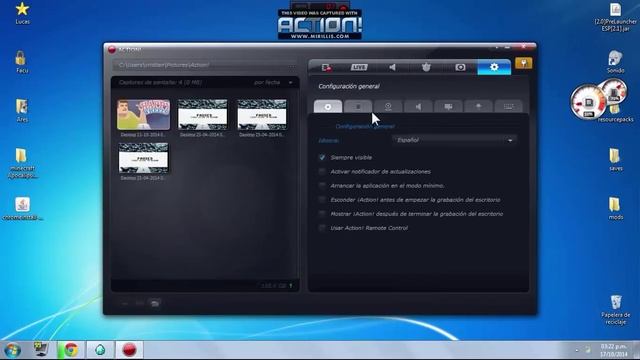Open the Java file icon at lower left of desktop
640x360 pixels.
[22, 209]
